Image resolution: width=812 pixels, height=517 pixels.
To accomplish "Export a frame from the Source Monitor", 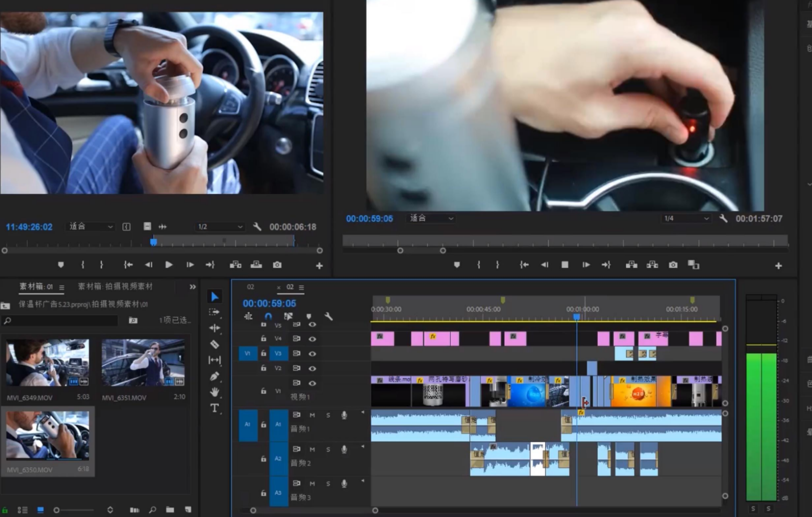I will (277, 264).
